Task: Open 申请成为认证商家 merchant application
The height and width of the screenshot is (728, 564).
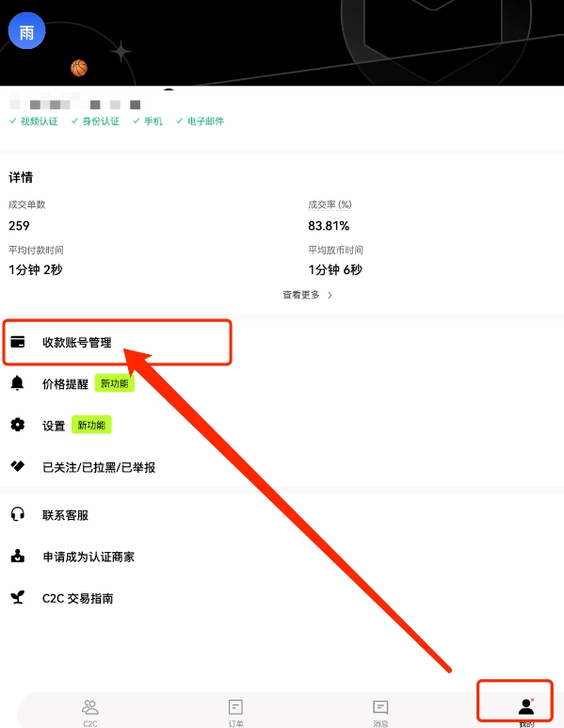Action: (x=89, y=557)
